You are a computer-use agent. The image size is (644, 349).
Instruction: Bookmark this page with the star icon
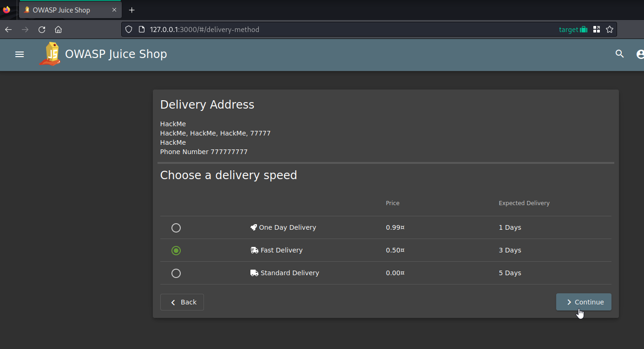(x=610, y=30)
